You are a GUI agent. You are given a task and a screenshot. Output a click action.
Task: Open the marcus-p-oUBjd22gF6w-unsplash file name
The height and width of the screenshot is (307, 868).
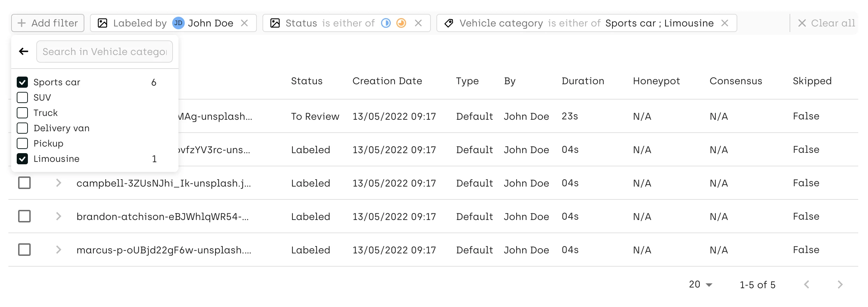point(164,250)
